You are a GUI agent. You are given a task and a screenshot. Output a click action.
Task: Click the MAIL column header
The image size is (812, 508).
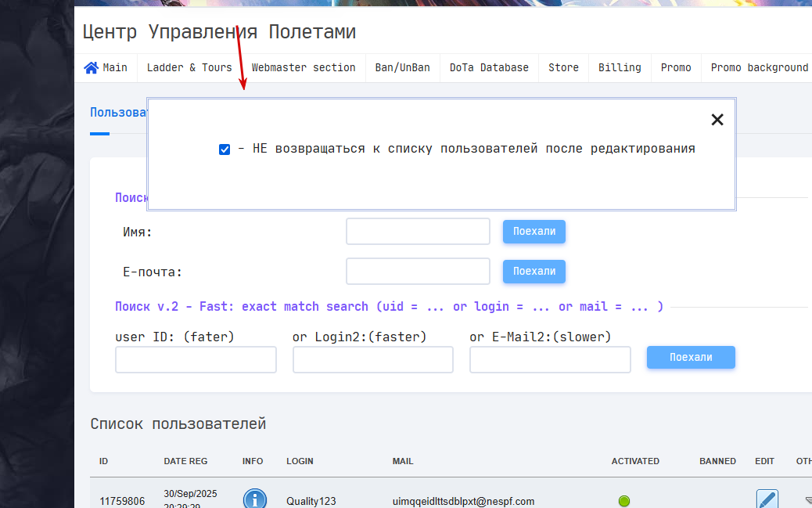pyautogui.click(x=403, y=461)
